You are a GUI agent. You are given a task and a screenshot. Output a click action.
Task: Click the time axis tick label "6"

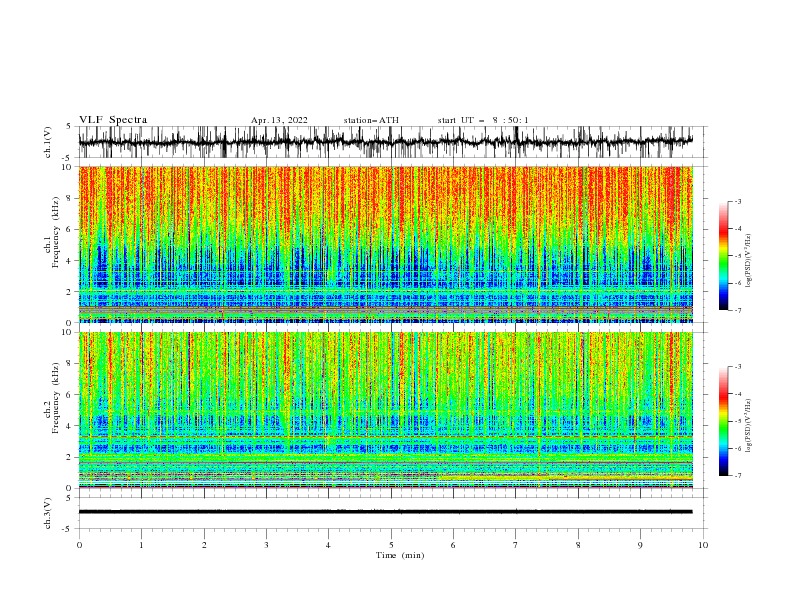click(x=453, y=545)
